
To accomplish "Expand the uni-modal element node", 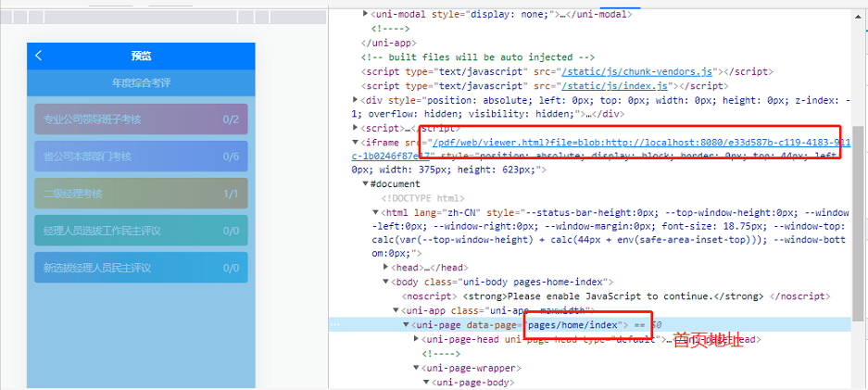I will [365, 14].
